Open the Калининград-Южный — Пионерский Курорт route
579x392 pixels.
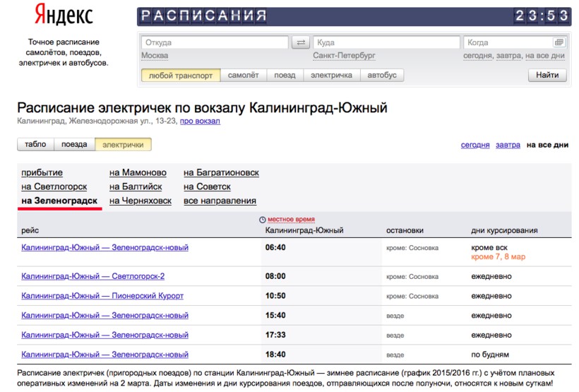[x=102, y=296]
